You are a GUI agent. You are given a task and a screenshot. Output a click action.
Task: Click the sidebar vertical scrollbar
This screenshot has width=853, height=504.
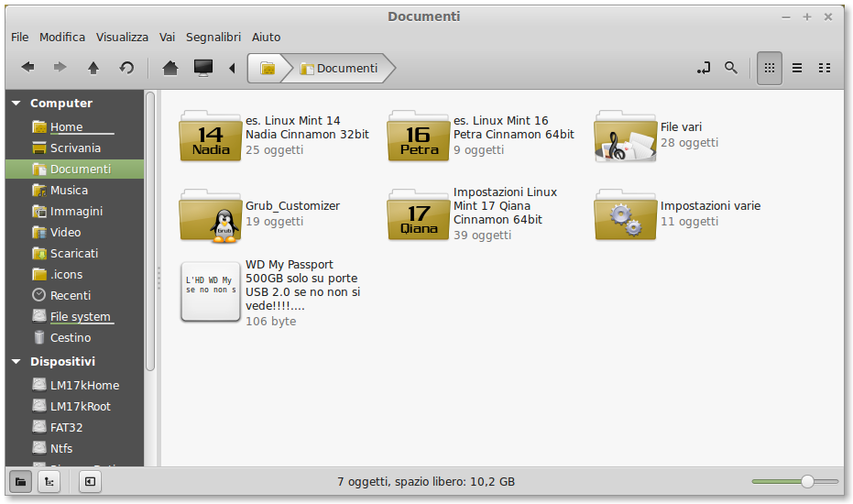(x=150, y=231)
